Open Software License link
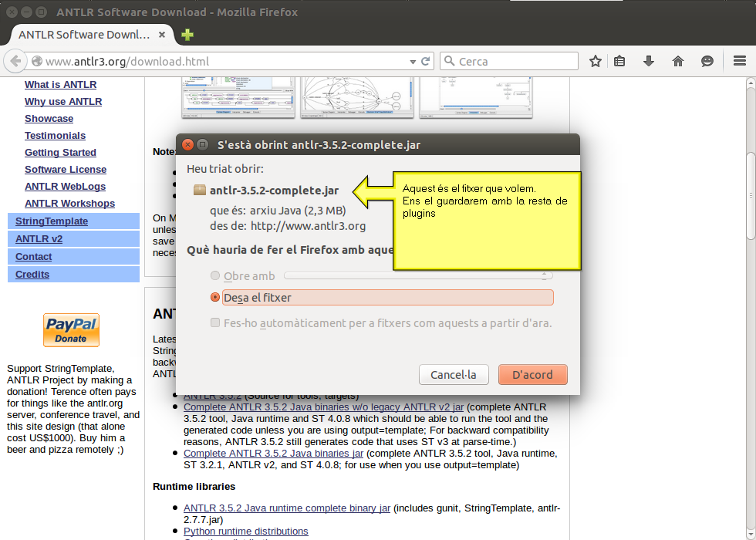This screenshot has width=756, height=540. pos(66,169)
